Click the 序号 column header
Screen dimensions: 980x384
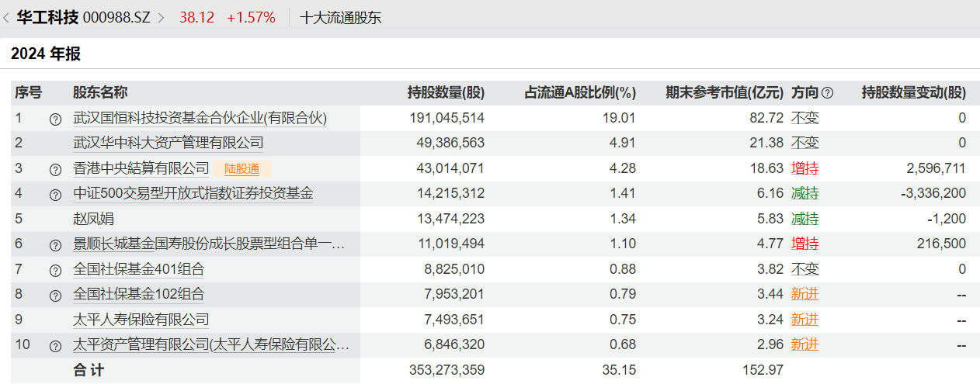coord(28,93)
